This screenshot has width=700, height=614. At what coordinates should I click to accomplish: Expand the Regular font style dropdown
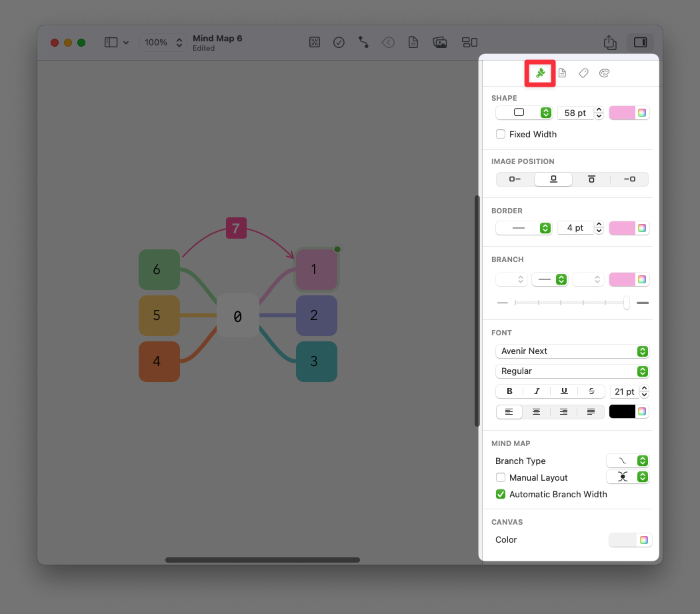572,371
